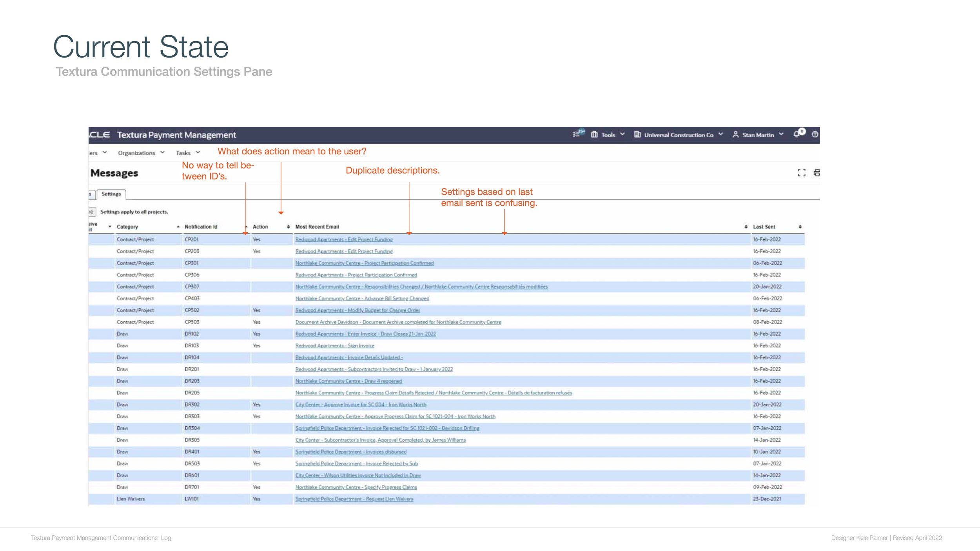Click the Lien Waivers category cell
The height and width of the screenshot is (551, 980).
[131, 498]
